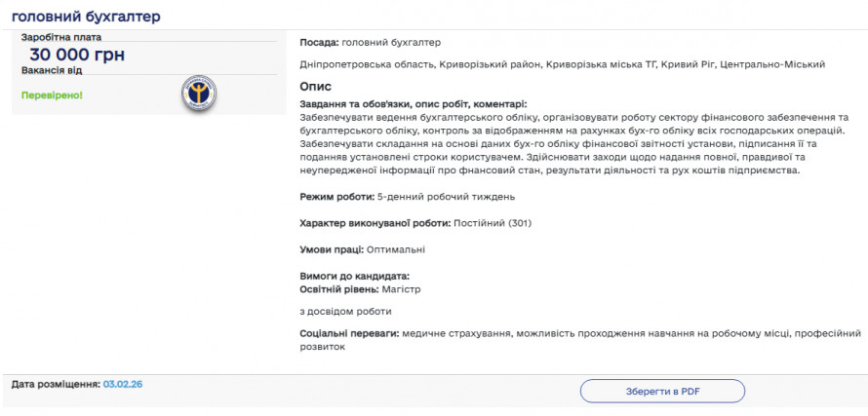Click the "Режим роботи" label
Image resolution: width=868 pixels, height=416 pixels.
click(x=336, y=197)
